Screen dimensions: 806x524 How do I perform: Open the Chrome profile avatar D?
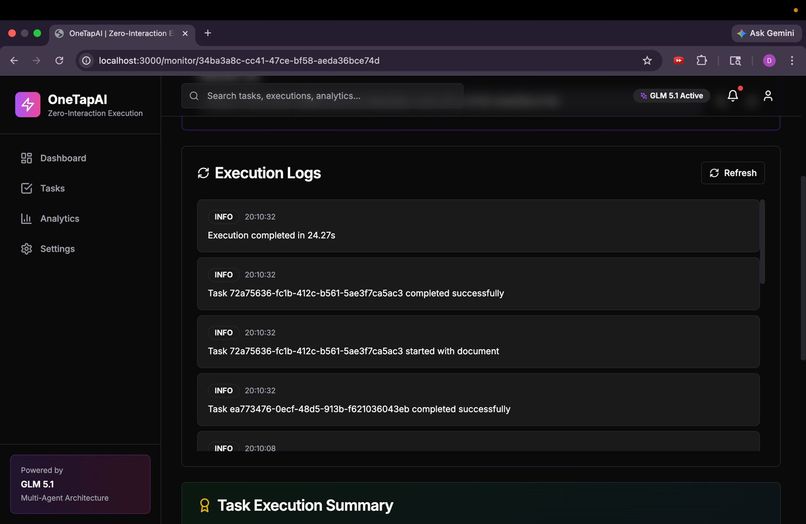click(769, 61)
